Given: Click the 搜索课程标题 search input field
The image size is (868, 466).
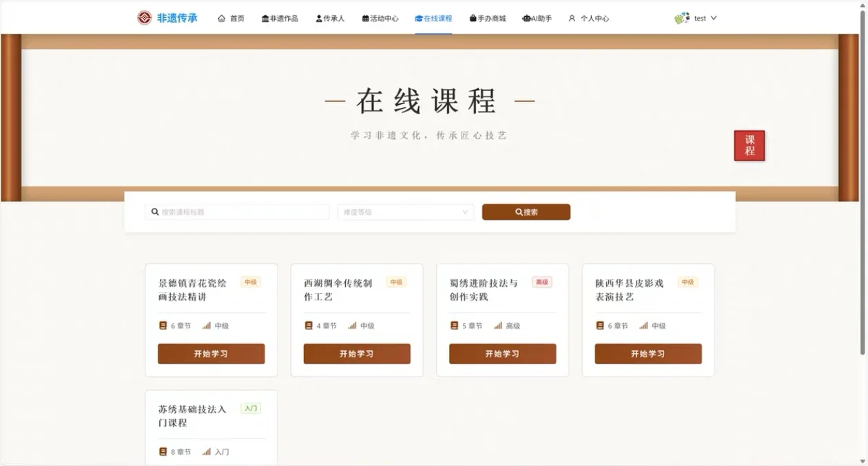Looking at the screenshot, I should (236, 211).
